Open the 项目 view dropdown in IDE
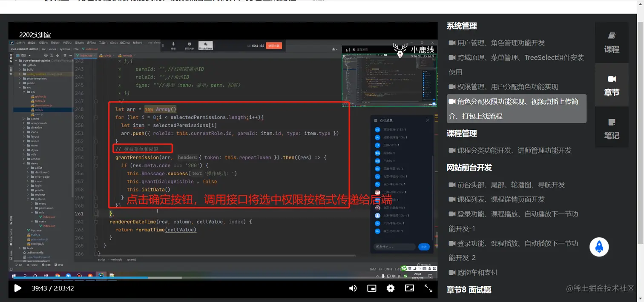Viewport: 644px width, 302px height. pos(24,55)
